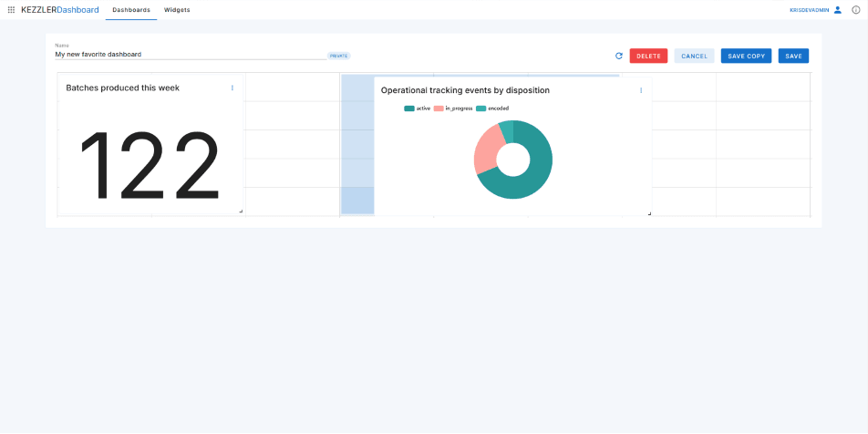
Task: Open Operational tracking widget options menu
Action: click(641, 90)
